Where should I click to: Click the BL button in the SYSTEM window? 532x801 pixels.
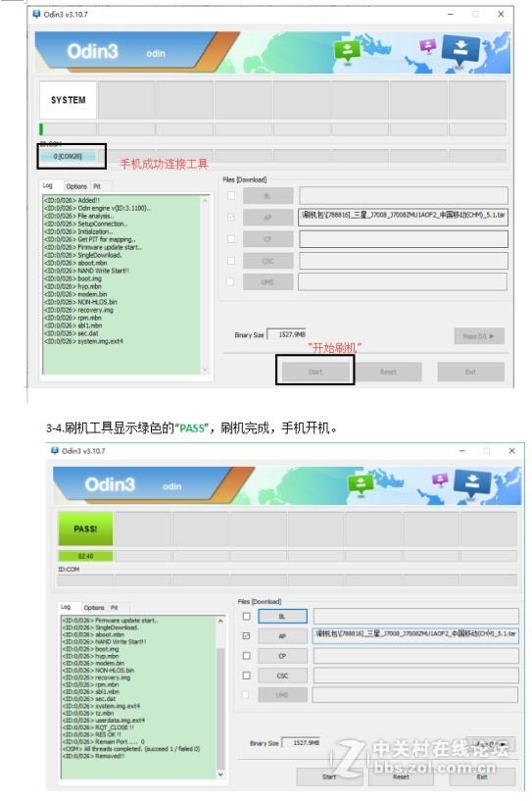click(268, 196)
